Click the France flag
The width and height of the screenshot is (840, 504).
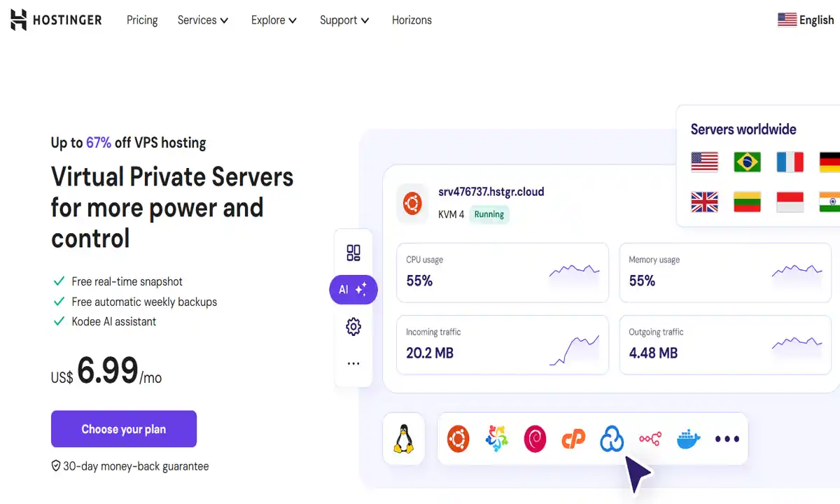coord(790,162)
